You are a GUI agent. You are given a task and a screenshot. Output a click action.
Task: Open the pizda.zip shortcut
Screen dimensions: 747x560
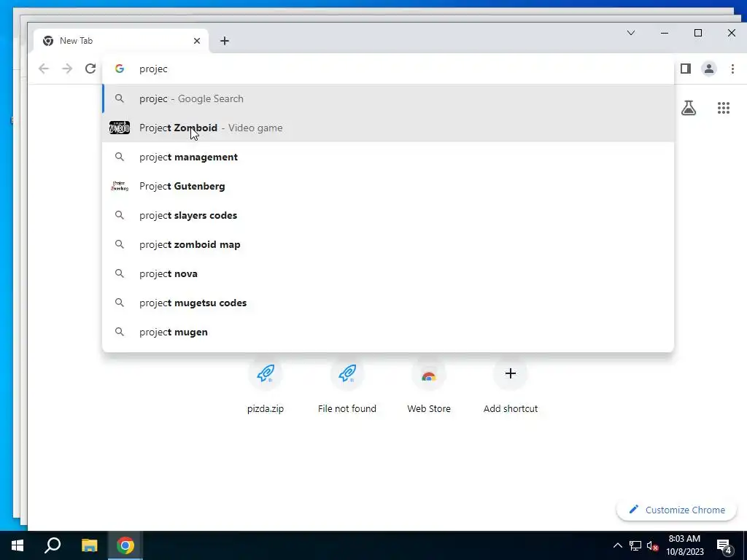[x=266, y=386]
